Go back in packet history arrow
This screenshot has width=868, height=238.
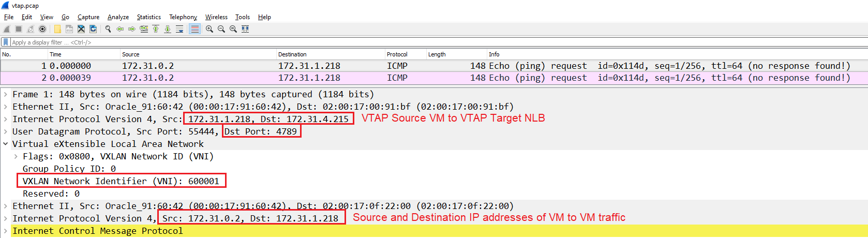[x=120, y=29]
